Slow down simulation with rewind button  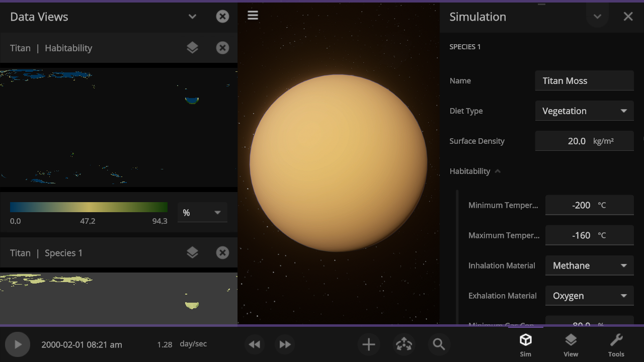(255, 344)
